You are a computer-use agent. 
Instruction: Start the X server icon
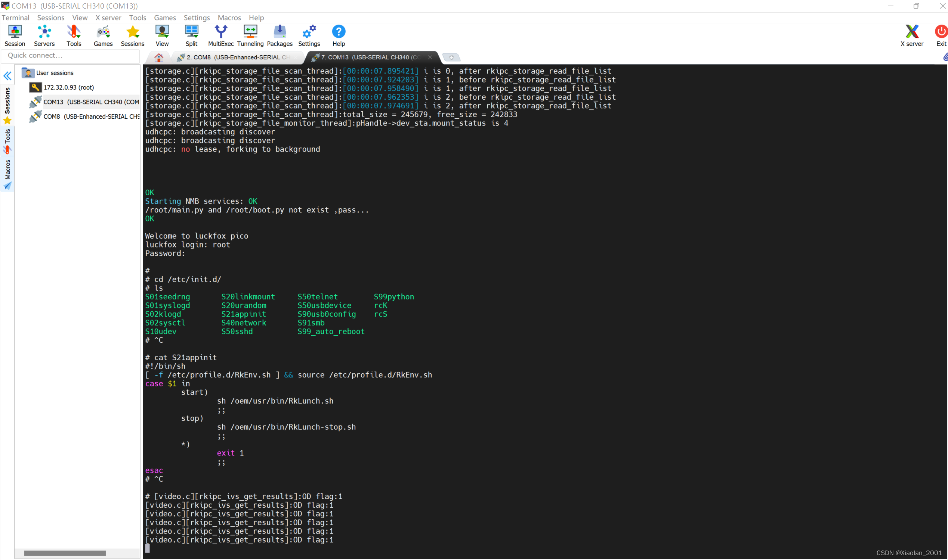point(911,35)
